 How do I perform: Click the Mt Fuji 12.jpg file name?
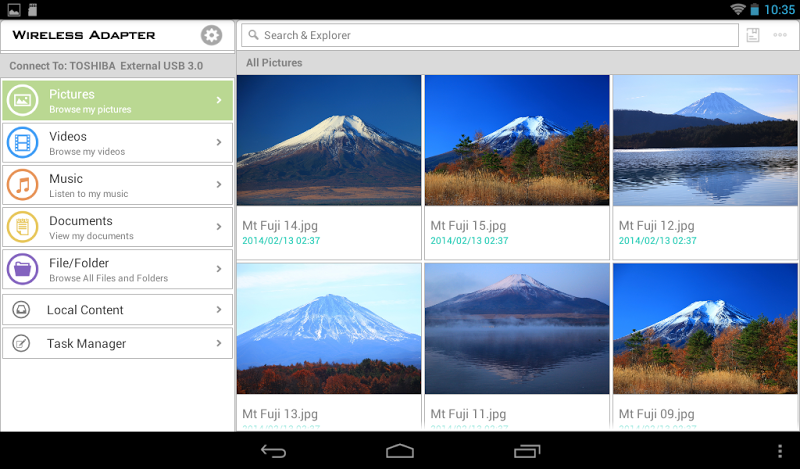click(657, 226)
